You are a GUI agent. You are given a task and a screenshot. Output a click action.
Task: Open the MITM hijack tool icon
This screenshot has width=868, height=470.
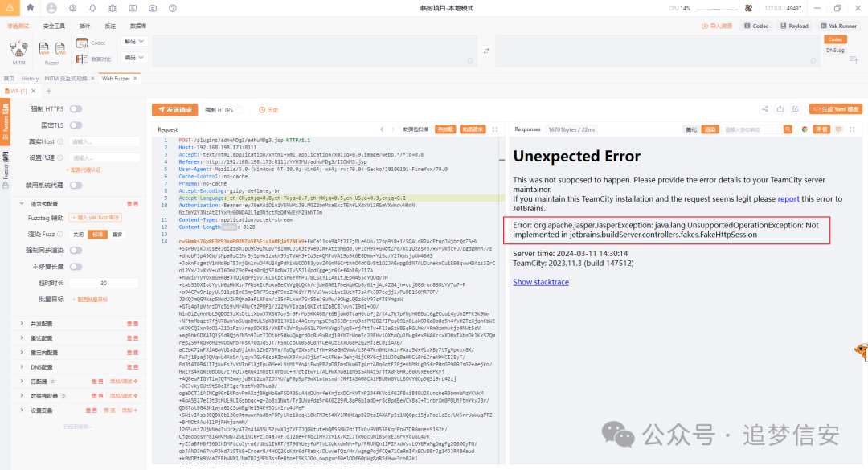pyautogui.click(x=19, y=50)
